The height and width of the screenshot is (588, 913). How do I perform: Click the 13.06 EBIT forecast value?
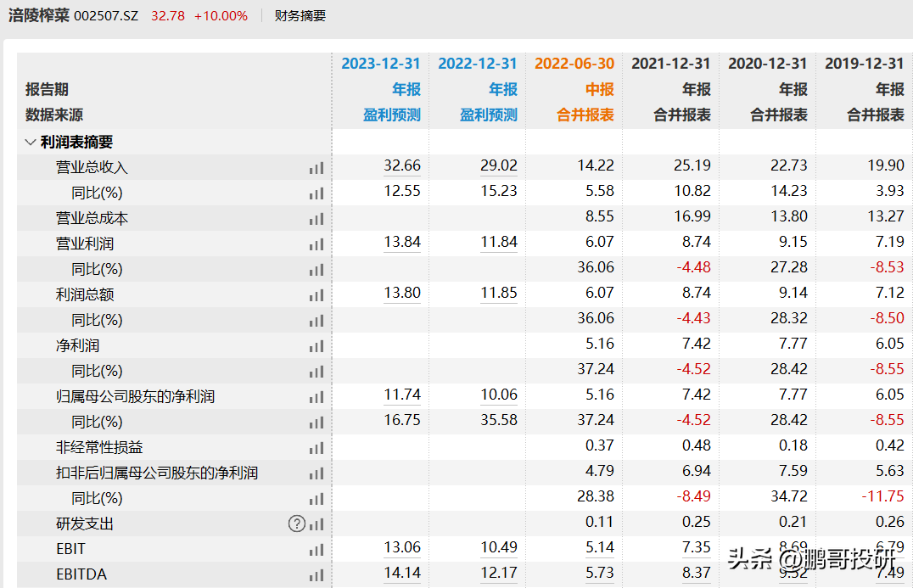pos(401,547)
